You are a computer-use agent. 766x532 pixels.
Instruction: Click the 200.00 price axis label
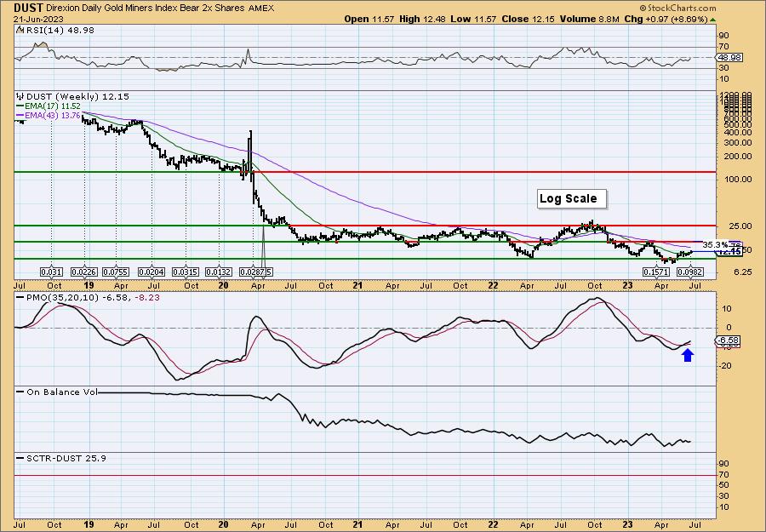(x=739, y=157)
